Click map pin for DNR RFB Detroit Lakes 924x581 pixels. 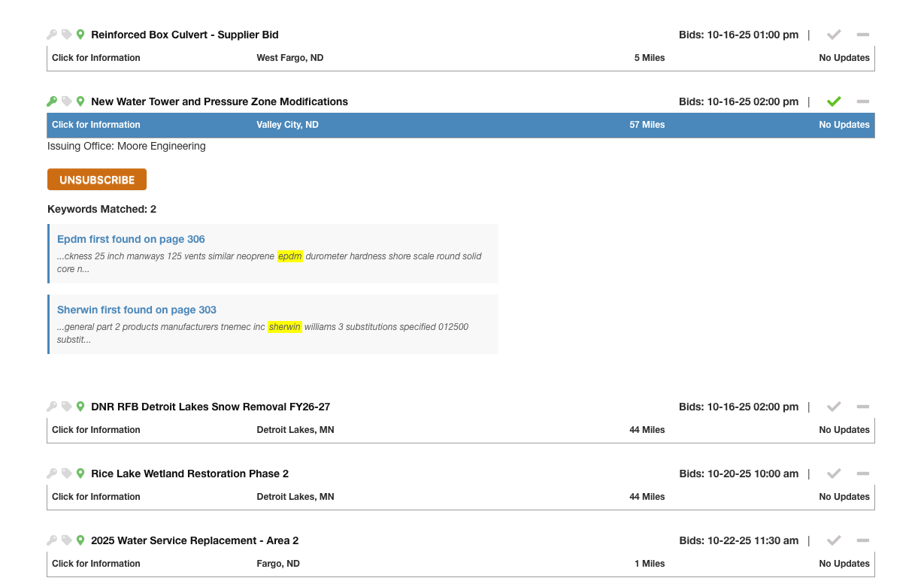coord(80,407)
